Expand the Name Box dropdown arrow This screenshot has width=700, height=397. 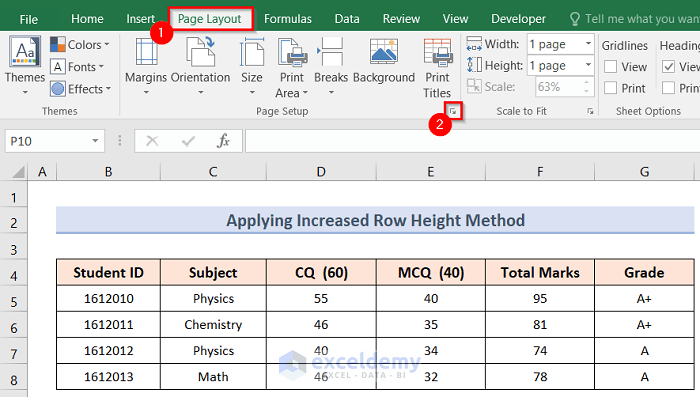[95, 141]
